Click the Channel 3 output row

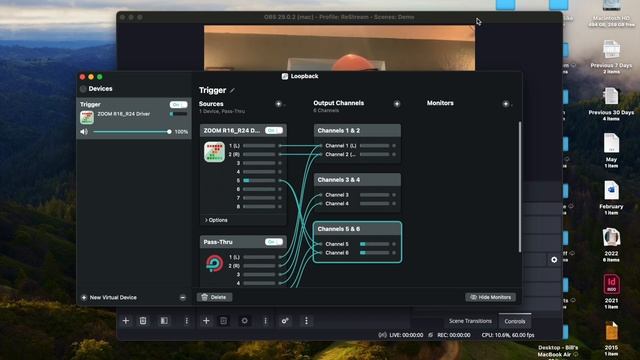click(357, 195)
